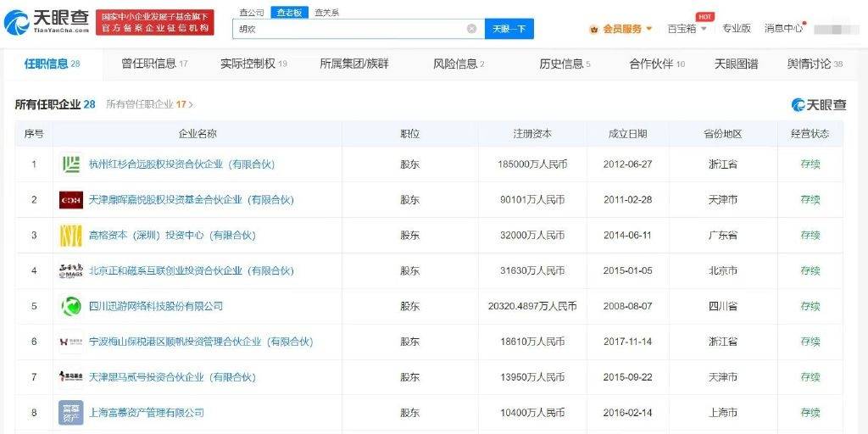Click the 企业名称 column header
The image size is (868, 434).
coord(198,134)
